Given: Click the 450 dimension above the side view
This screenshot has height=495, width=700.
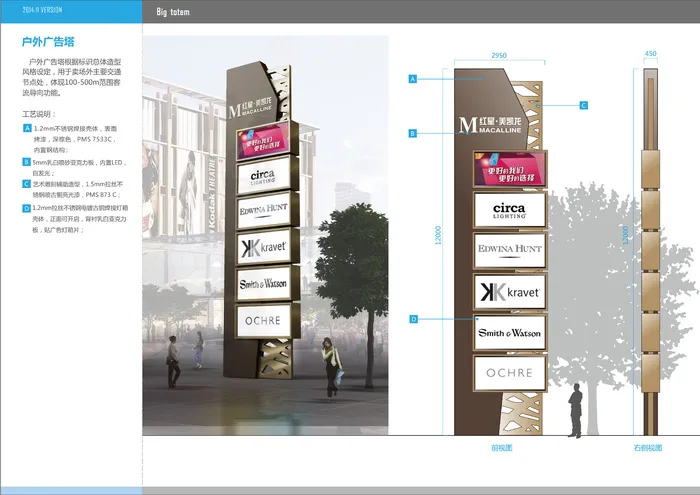Looking at the screenshot, I should tap(651, 53).
